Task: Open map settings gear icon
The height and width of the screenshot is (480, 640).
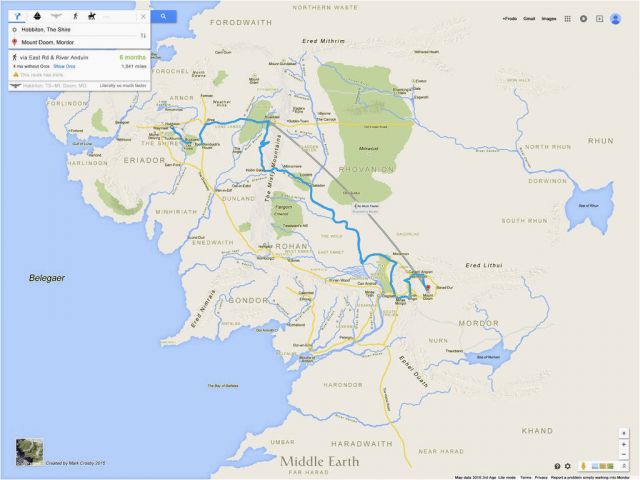Action: coord(568,466)
